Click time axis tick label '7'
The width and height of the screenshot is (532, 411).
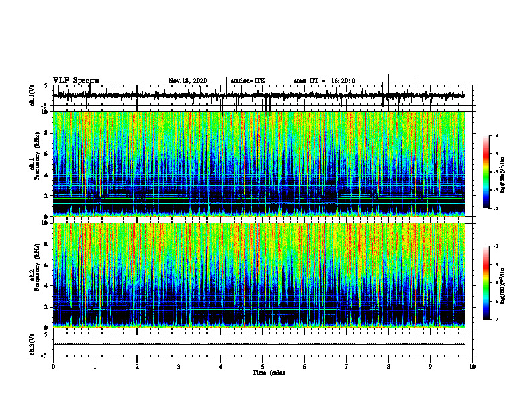[347, 367]
